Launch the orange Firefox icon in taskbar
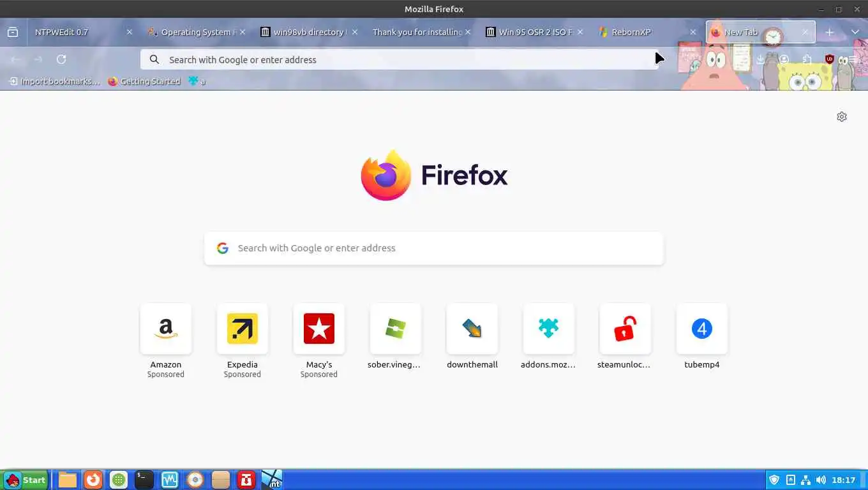 pos(93,480)
